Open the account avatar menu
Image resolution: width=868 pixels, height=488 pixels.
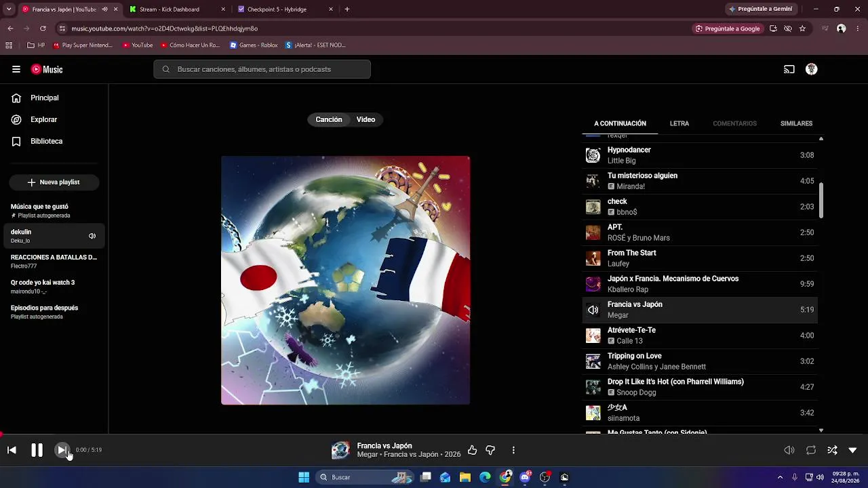point(811,69)
